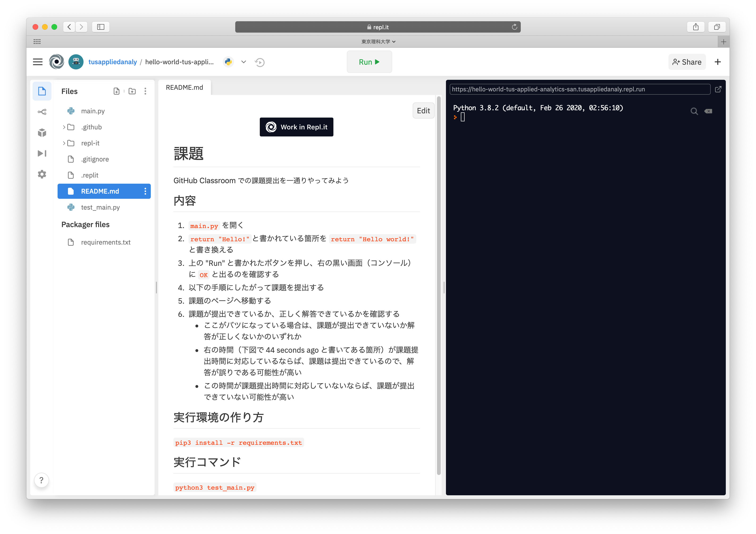This screenshot has height=534, width=756.
Task: Show Safari tab overview icon
Action: pyautogui.click(x=717, y=27)
